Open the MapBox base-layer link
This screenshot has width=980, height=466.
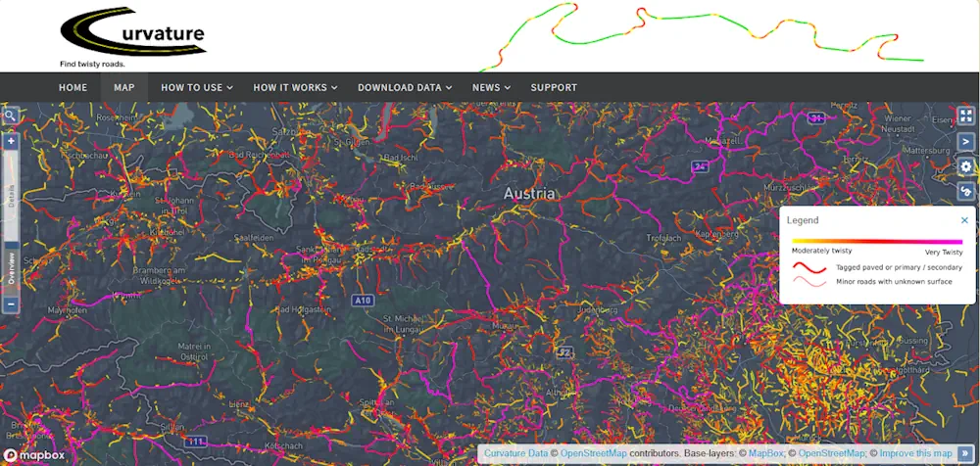click(765, 453)
